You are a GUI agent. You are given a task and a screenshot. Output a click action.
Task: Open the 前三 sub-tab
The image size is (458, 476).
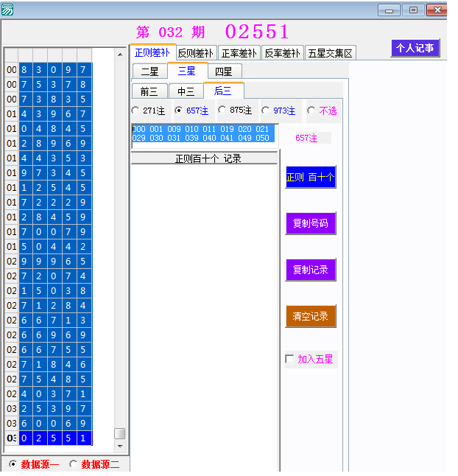pyautogui.click(x=149, y=91)
